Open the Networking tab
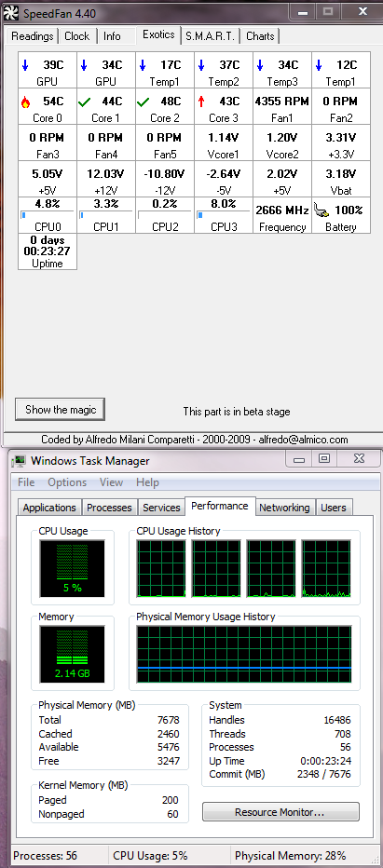This screenshot has height=868, width=383. (285, 508)
